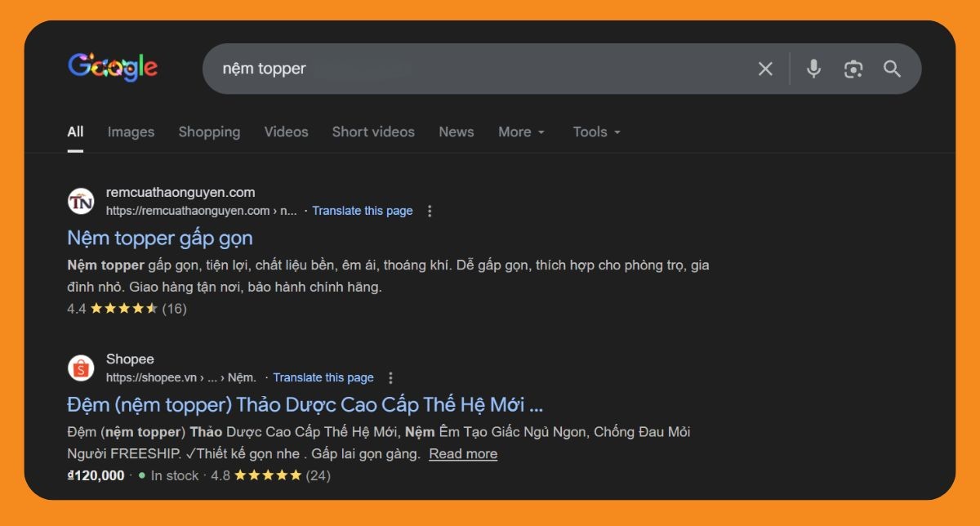This screenshot has width=980, height=526.
Task: Click Read more in the Shopee snippet
Action: 462,453
